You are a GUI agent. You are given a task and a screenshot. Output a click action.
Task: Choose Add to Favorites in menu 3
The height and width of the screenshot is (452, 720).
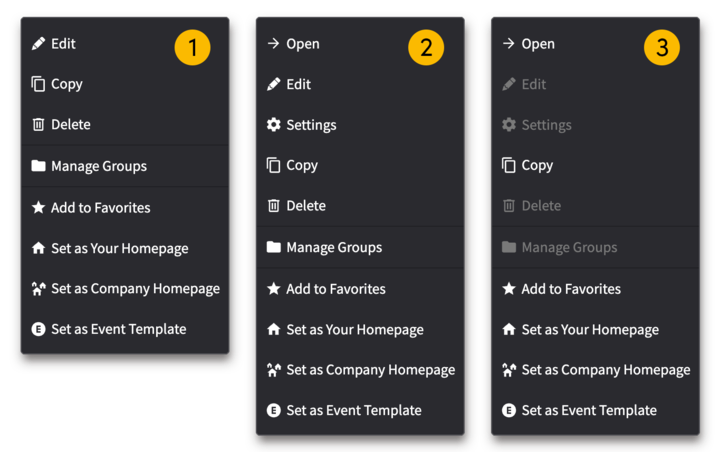point(570,289)
